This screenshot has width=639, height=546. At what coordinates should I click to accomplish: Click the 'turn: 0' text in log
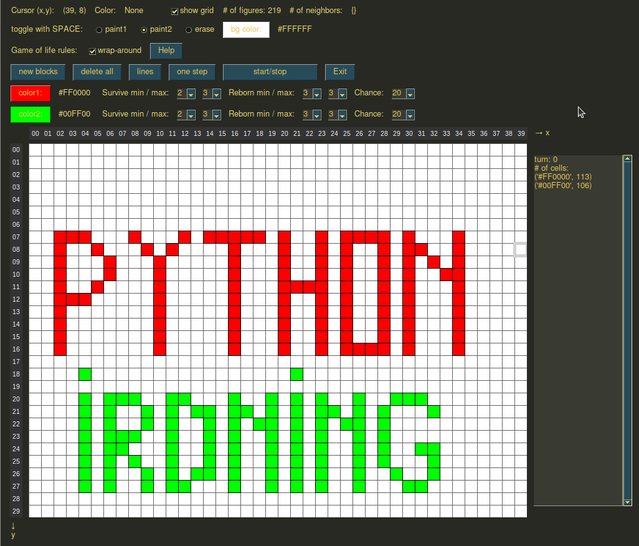point(546,159)
